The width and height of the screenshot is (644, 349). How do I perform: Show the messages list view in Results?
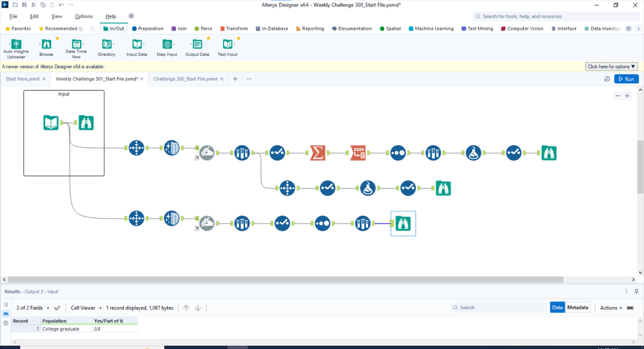(6, 304)
